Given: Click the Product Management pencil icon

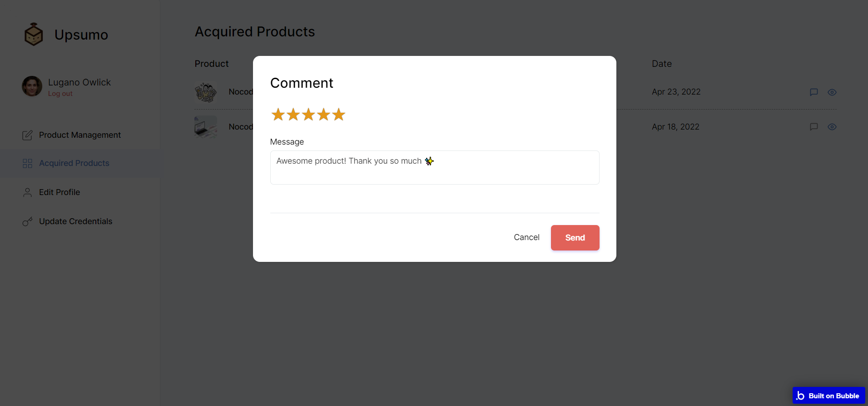Looking at the screenshot, I should (27, 135).
